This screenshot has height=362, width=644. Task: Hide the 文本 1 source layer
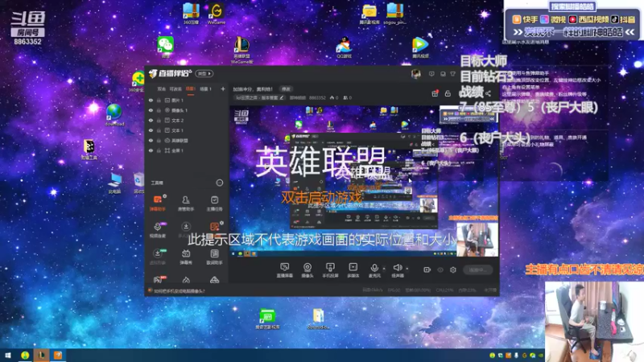[x=151, y=130]
